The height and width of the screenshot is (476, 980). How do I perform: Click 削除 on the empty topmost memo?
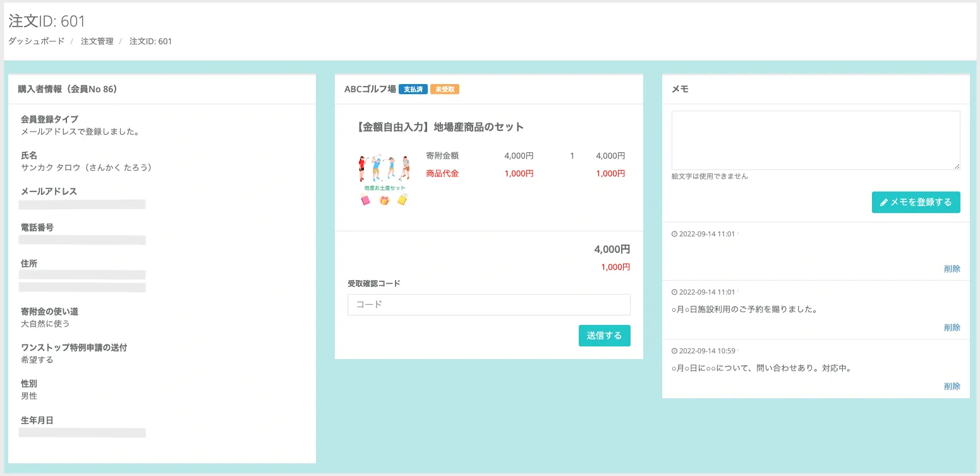click(x=952, y=268)
